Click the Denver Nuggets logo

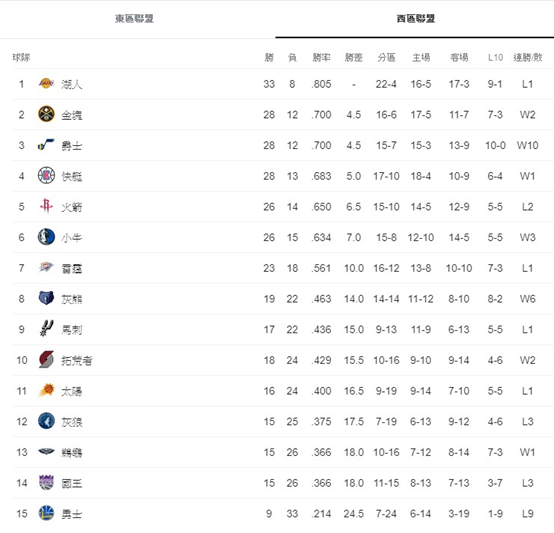pos(46,114)
